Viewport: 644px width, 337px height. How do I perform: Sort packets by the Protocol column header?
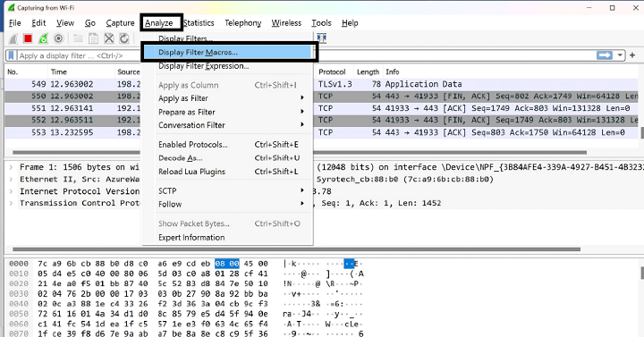(x=332, y=72)
